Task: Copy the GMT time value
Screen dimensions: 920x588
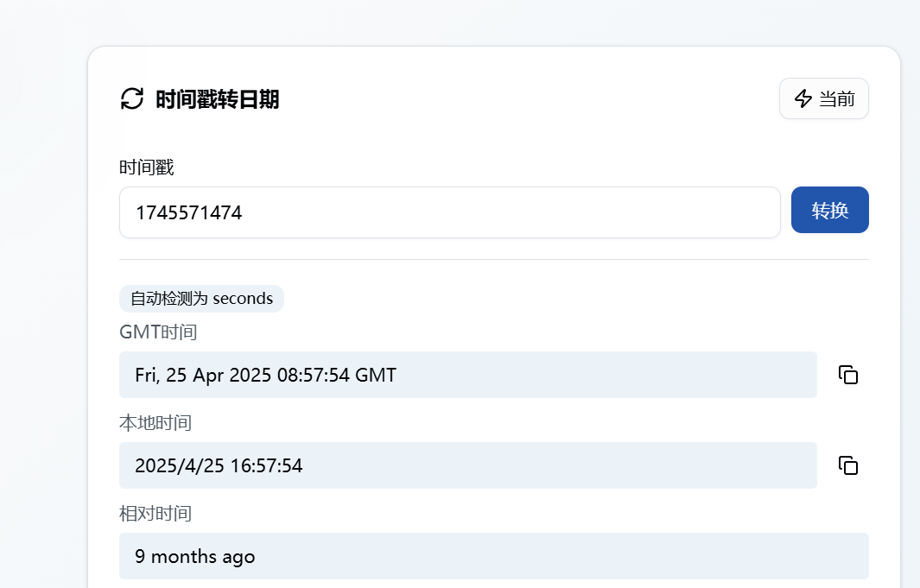Action: pos(847,375)
